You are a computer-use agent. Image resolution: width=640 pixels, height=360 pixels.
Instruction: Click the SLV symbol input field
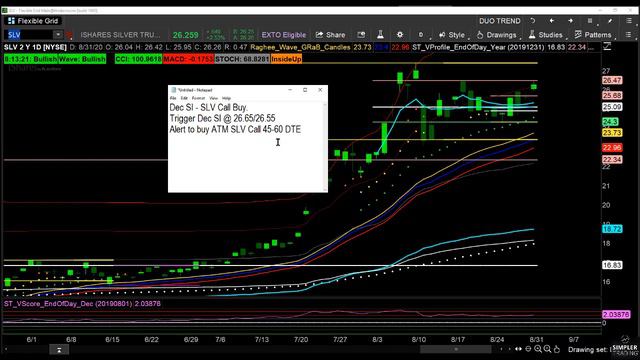pyautogui.click(x=28, y=35)
